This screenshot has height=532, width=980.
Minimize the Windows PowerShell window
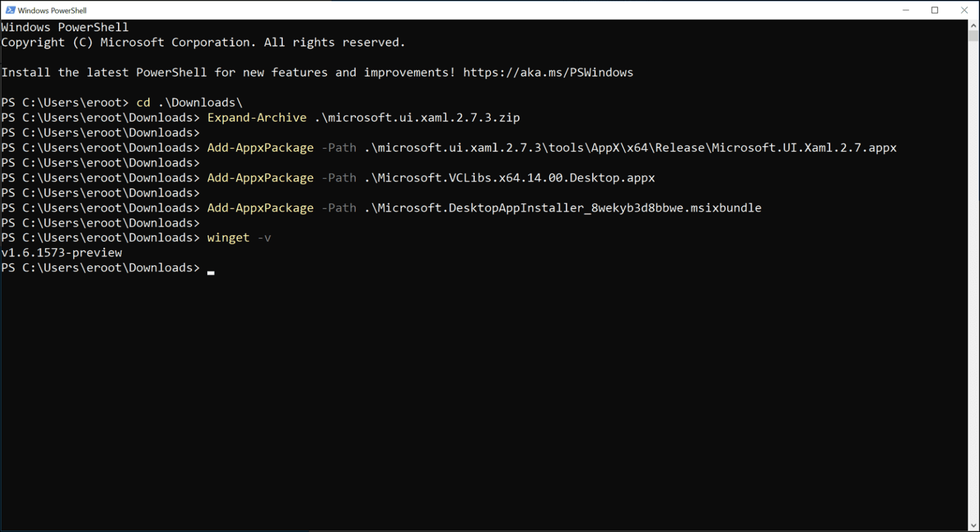pyautogui.click(x=906, y=10)
